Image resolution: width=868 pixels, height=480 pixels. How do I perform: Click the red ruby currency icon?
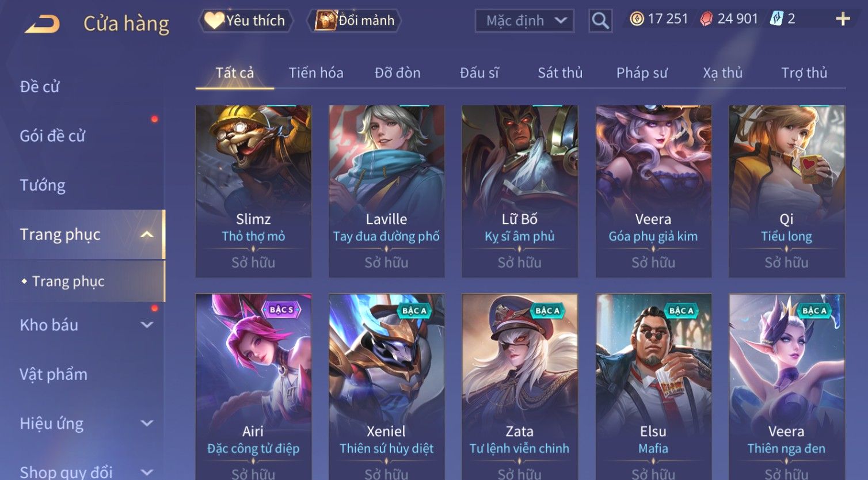(x=706, y=19)
